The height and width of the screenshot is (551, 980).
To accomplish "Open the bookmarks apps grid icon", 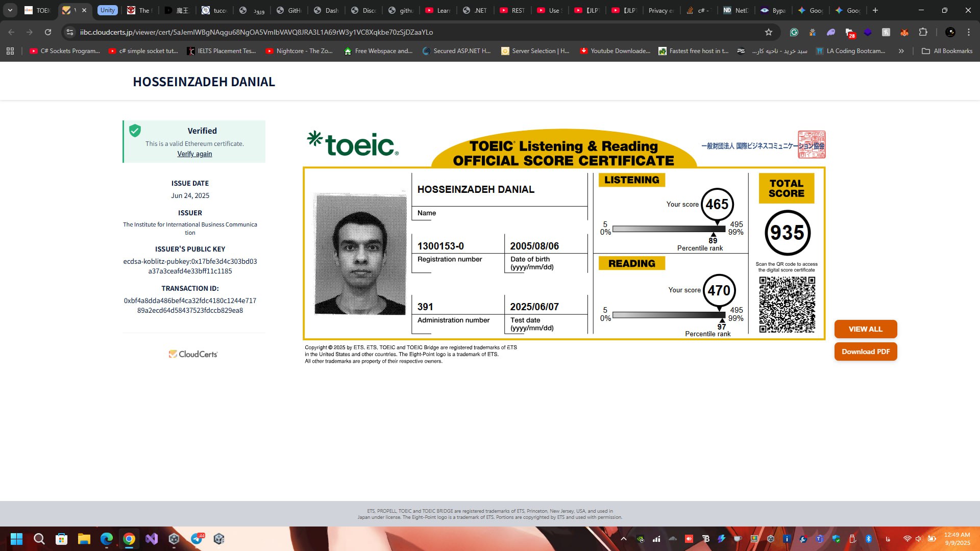I will pos(10,51).
